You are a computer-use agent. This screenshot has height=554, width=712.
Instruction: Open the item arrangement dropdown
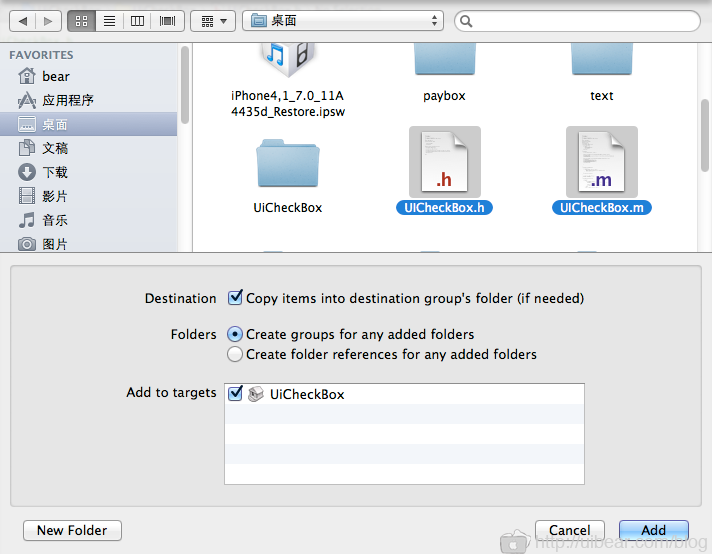(212, 20)
